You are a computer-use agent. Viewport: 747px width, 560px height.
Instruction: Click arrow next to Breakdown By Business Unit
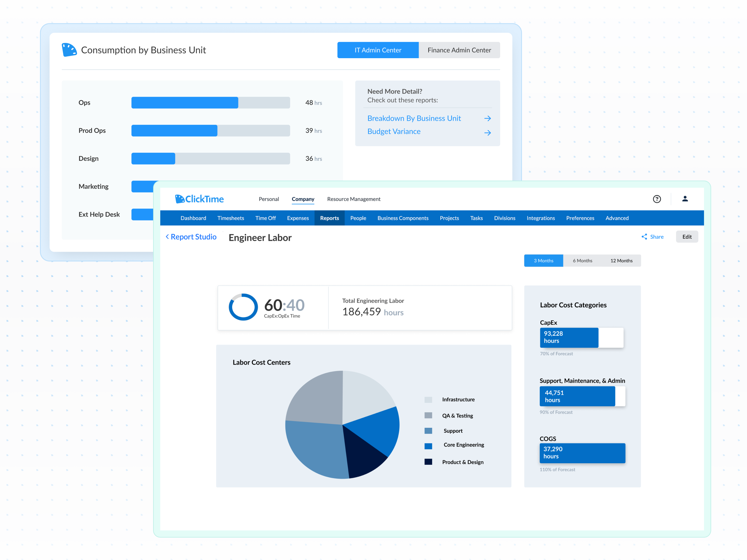tap(487, 119)
